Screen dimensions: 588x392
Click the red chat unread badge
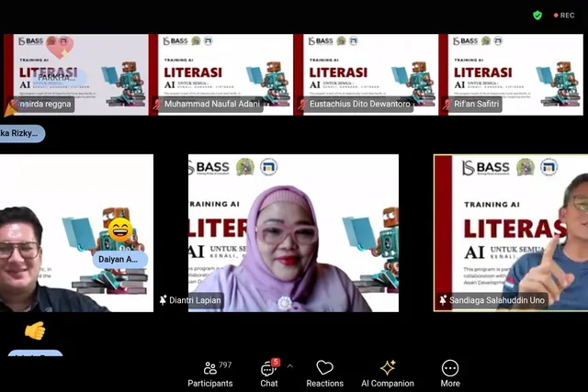coord(276,362)
